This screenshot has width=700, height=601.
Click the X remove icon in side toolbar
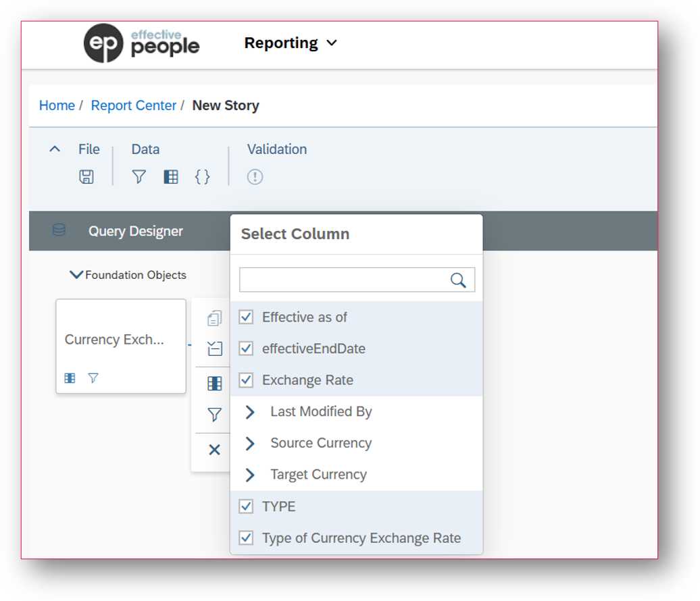coord(215,450)
